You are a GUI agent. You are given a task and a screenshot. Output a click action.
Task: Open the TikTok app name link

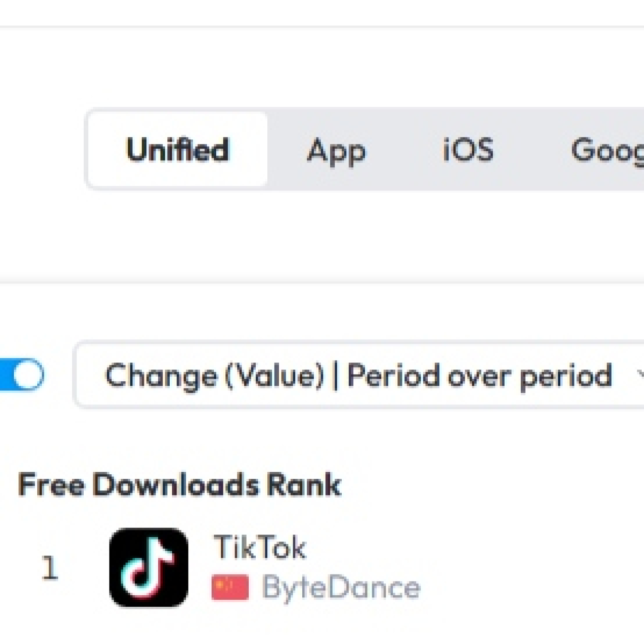point(260,547)
